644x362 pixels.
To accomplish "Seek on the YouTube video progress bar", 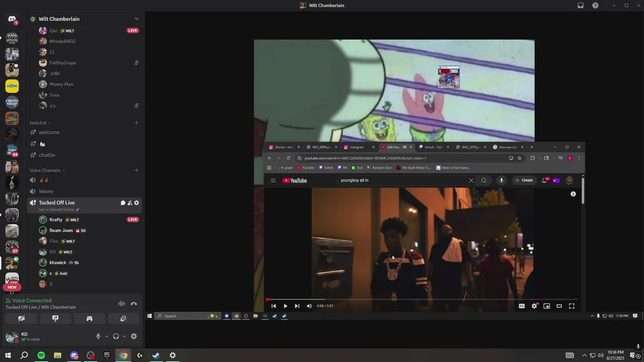I will point(423,299).
